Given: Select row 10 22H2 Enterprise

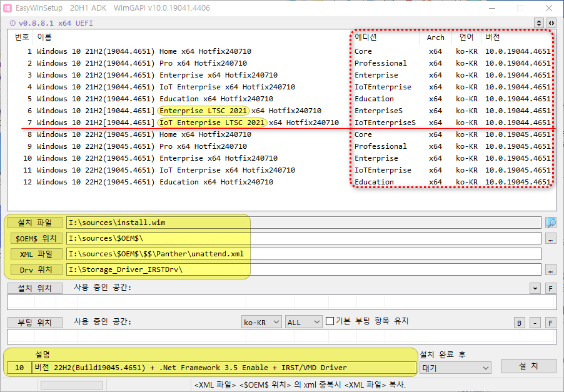Looking at the screenshot, I should [x=281, y=158].
